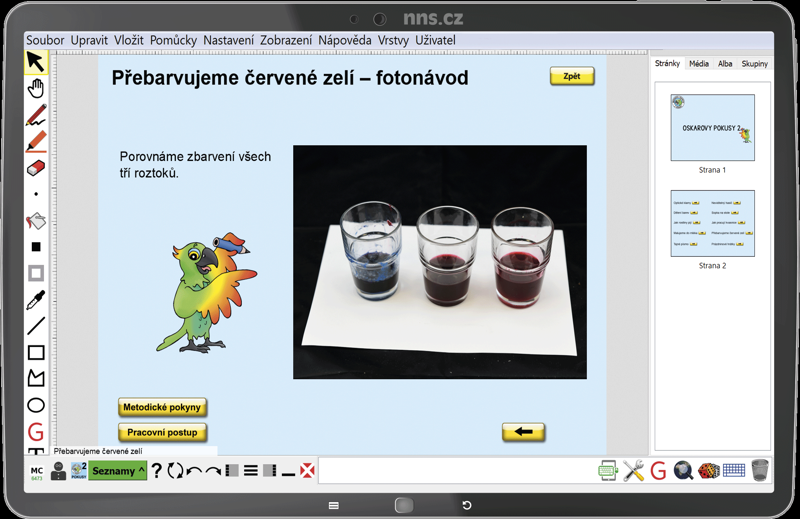Select the red pen drawing tool

(x=36, y=115)
